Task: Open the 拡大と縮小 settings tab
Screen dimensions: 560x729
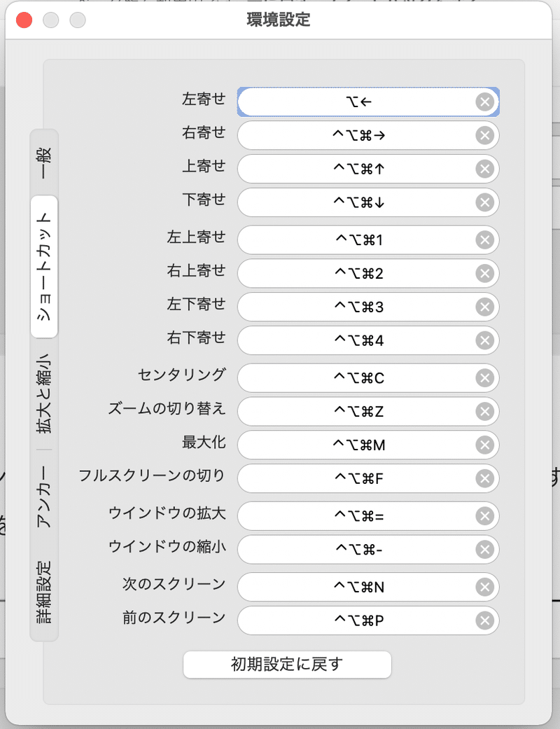Action: 43,403
